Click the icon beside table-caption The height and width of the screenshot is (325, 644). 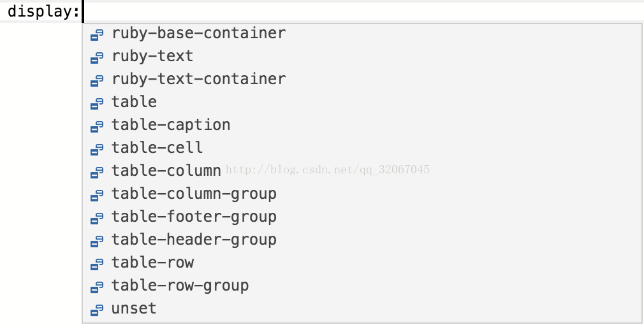pyautogui.click(x=97, y=127)
